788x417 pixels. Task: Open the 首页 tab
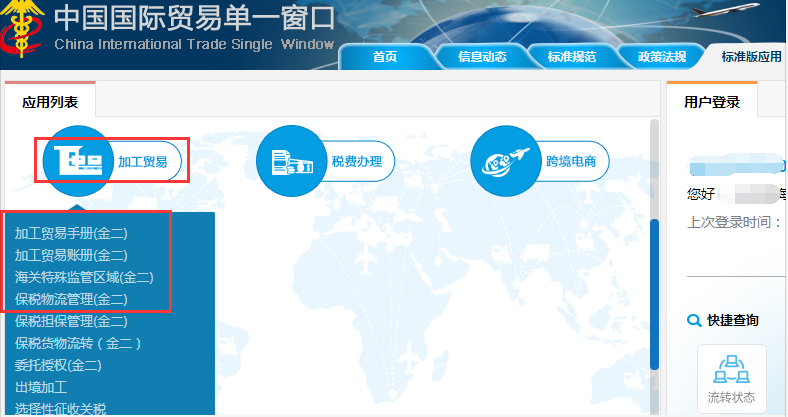coord(385,57)
